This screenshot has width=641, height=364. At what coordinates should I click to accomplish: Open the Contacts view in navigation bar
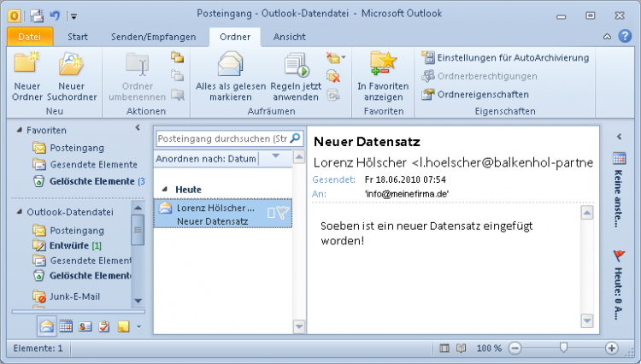85,326
